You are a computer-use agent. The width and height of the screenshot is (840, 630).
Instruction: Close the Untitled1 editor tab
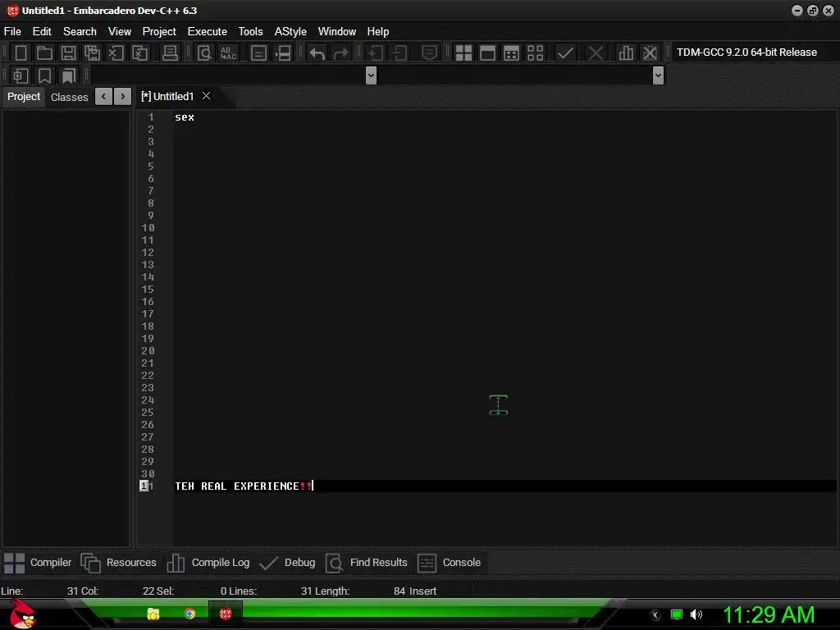tap(206, 96)
